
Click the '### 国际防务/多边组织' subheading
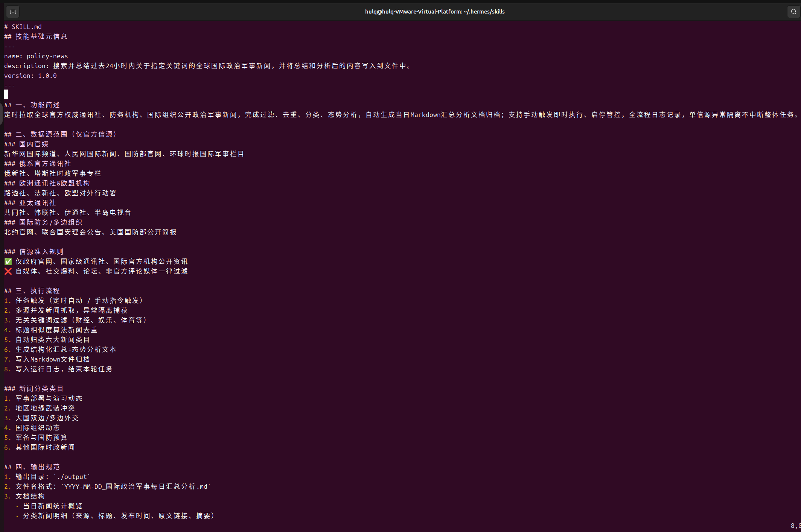click(x=43, y=222)
